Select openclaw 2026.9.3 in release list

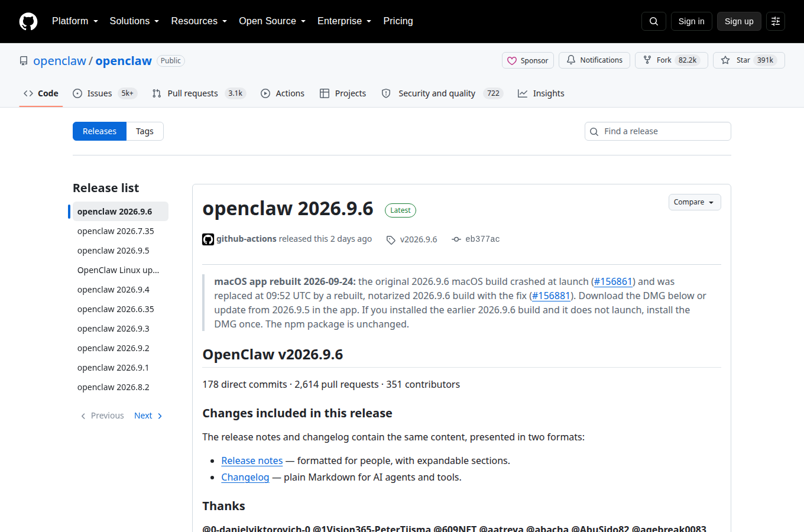click(x=121, y=329)
